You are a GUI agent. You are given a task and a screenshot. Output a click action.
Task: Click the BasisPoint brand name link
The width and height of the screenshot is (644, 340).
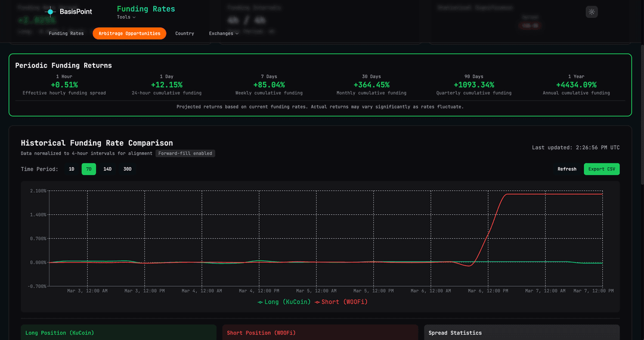[76, 11]
